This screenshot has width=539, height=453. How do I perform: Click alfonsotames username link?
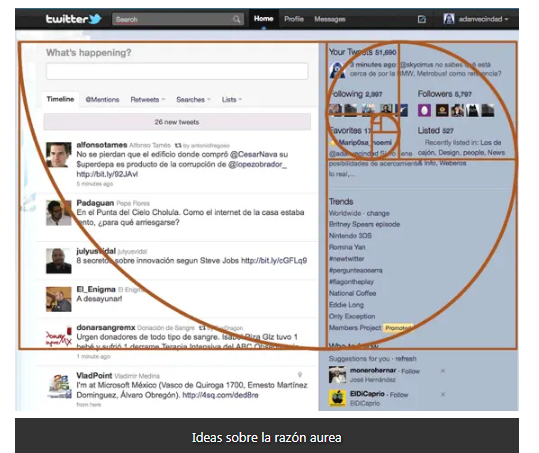pos(102,145)
